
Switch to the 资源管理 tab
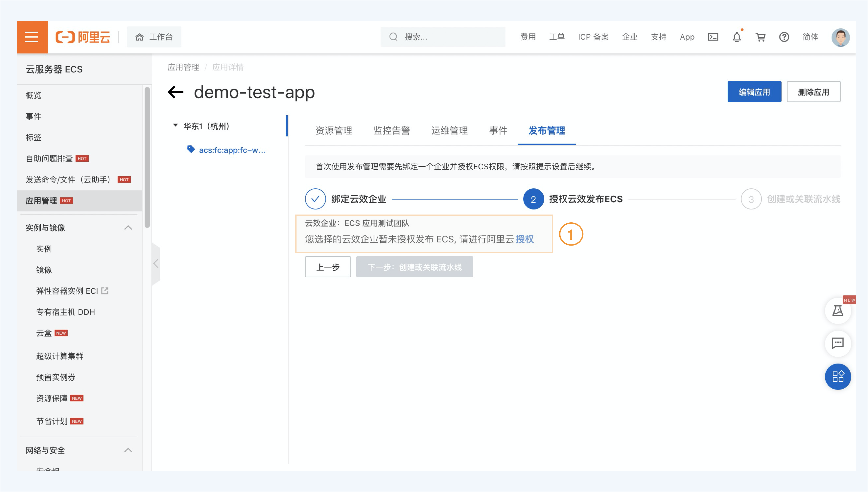pos(334,130)
